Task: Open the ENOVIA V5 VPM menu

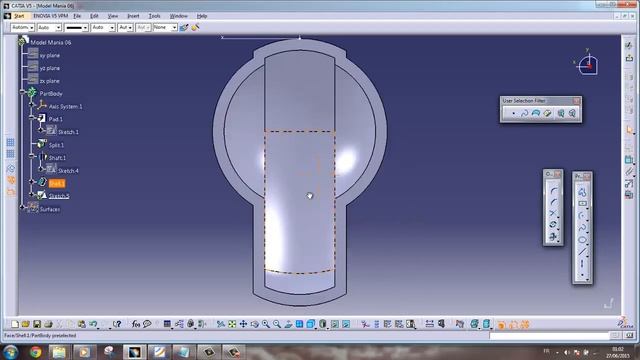Action: click(x=51, y=16)
